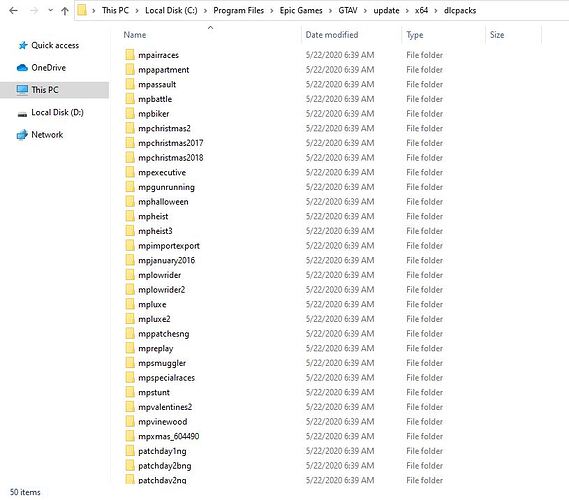Expand chevron after x64 breadcrumb

pos(436,11)
